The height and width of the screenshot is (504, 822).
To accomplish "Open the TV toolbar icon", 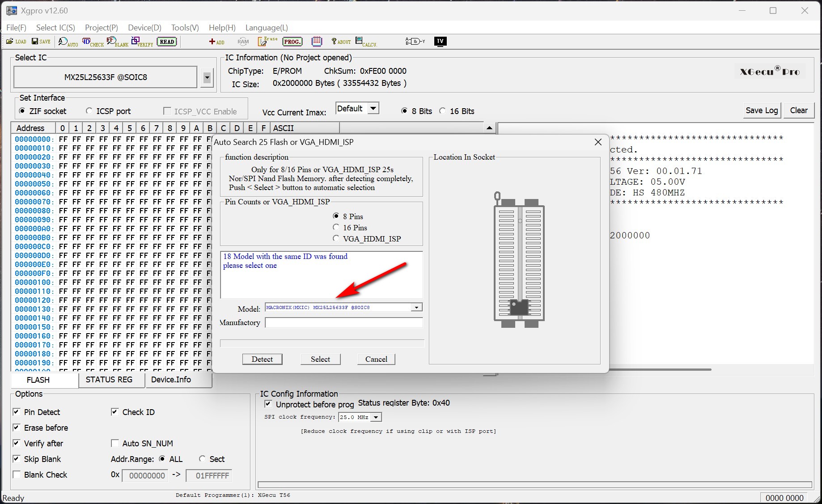I will [440, 42].
